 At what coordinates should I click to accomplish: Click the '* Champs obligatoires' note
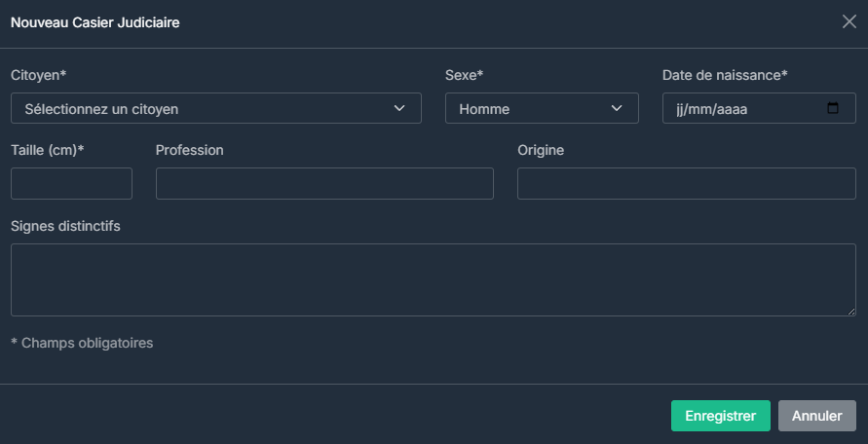click(x=82, y=344)
